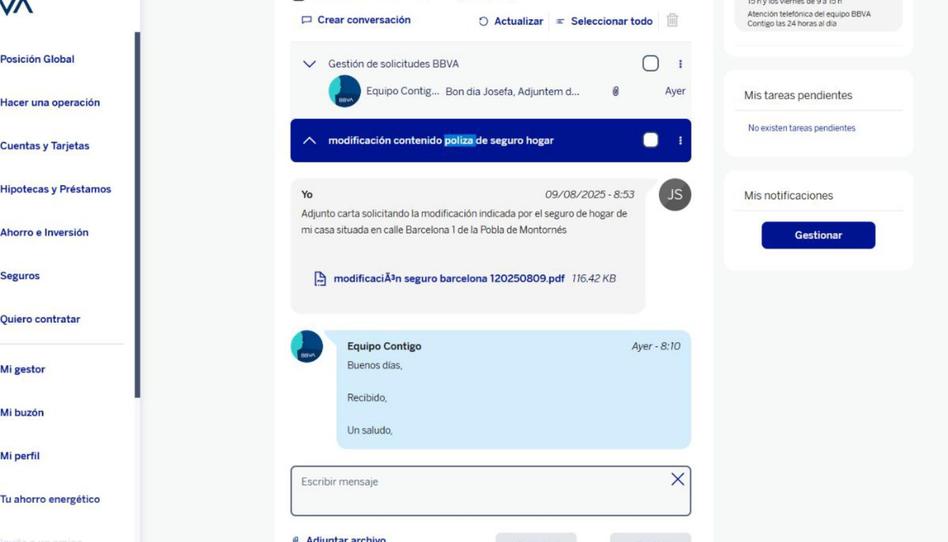Clear the message box with the X icon
The width and height of the screenshot is (948, 542).
678,479
